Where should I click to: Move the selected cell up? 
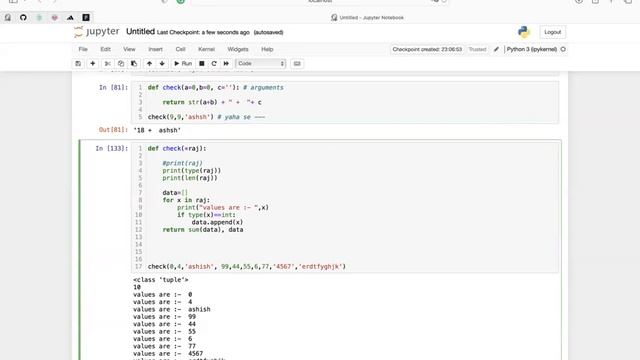point(149,64)
